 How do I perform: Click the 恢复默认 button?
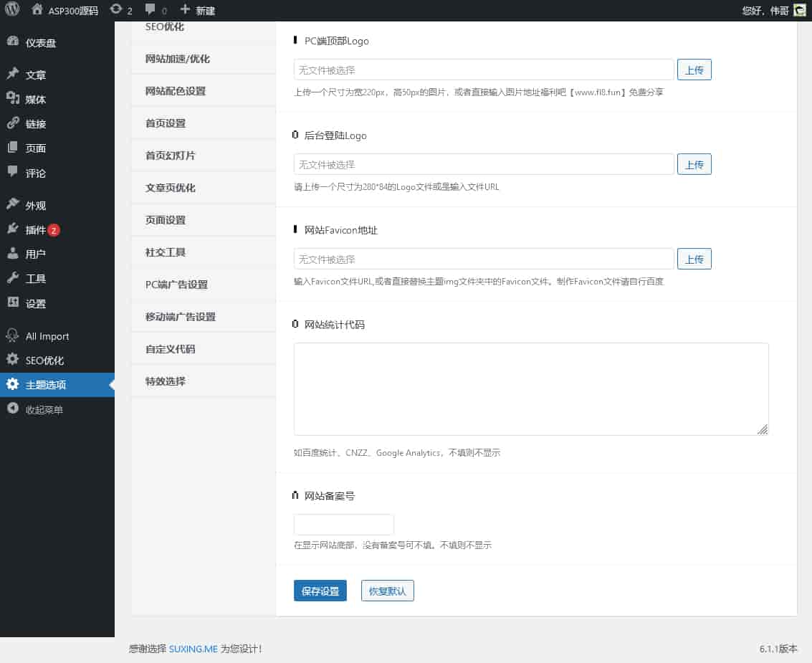pos(387,591)
